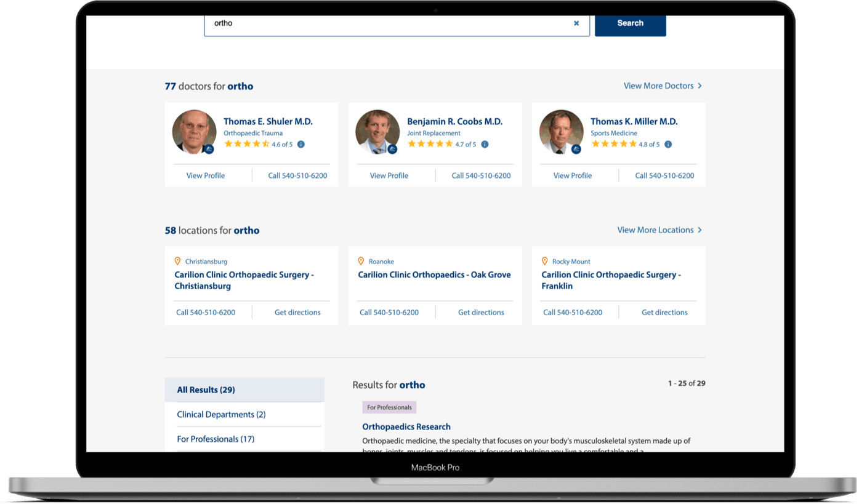Call the Oak Grove location

[389, 313]
